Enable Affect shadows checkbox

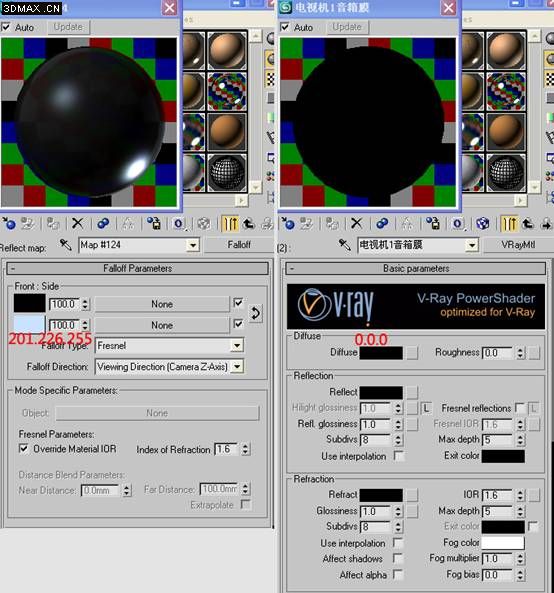click(x=397, y=558)
